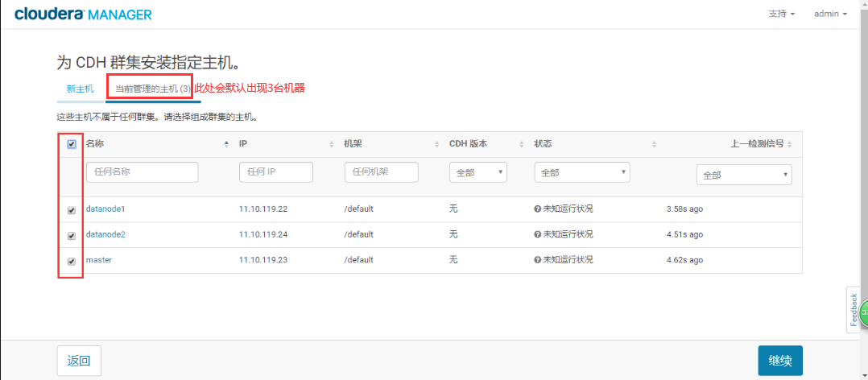This screenshot has height=380, width=868.
Task: Click the unknown health icon for datanode2
Action: [x=537, y=234]
